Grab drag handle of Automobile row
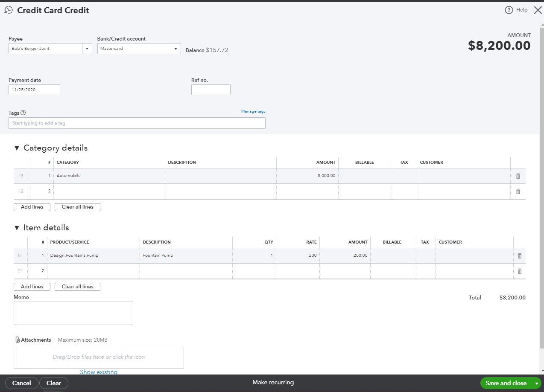Viewport: 544px width, 392px height. tap(21, 176)
